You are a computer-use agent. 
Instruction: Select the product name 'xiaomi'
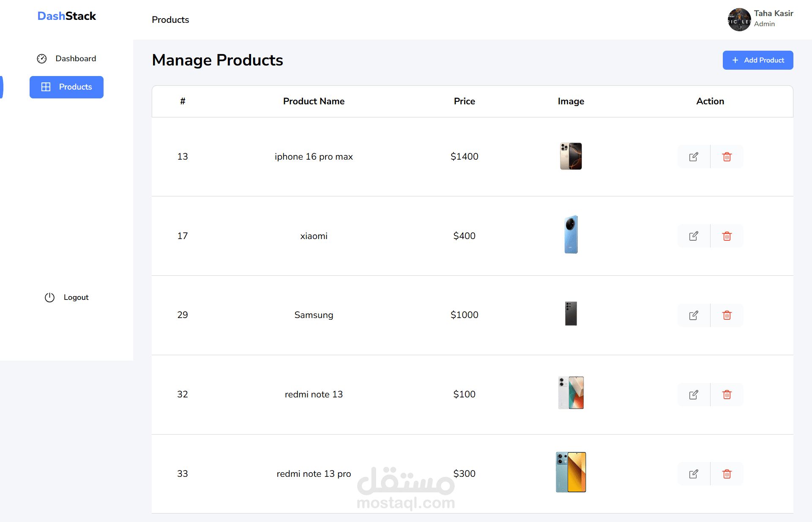point(314,236)
